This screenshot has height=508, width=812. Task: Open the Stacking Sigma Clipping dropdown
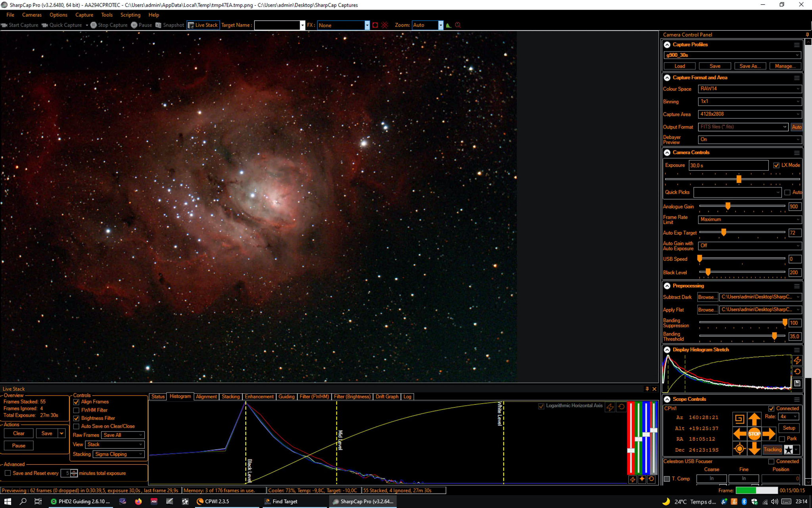tap(119, 454)
